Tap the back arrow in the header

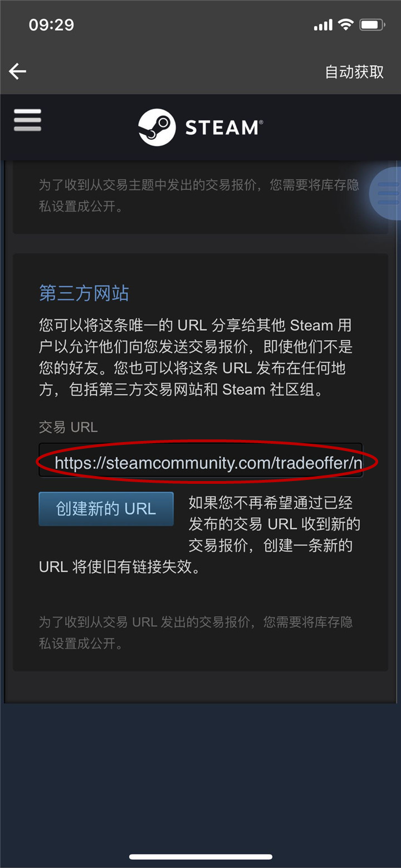click(18, 71)
